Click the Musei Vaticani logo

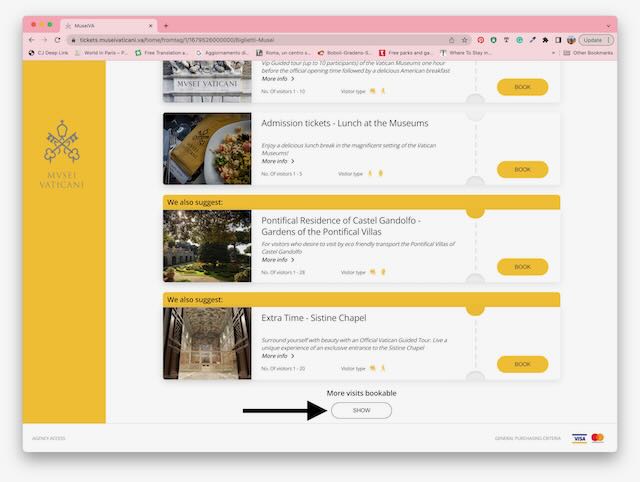[62, 154]
